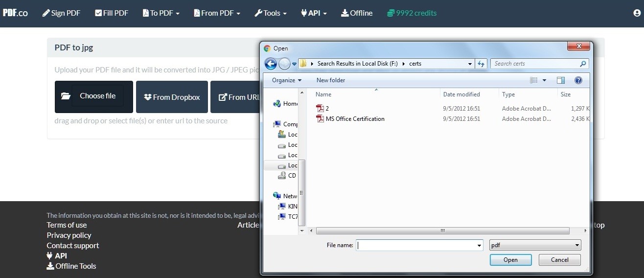The width and height of the screenshot is (644, 278).
Task: Open the KIN network computer
Action: pyautogui.click(x=288, y=207)
